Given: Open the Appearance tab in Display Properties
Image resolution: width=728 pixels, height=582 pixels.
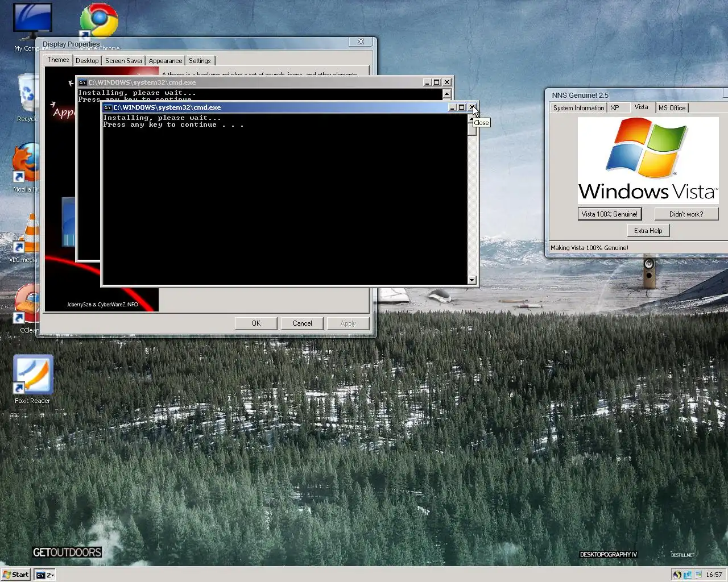Looking at the screenshot, I should click(166, 61).
